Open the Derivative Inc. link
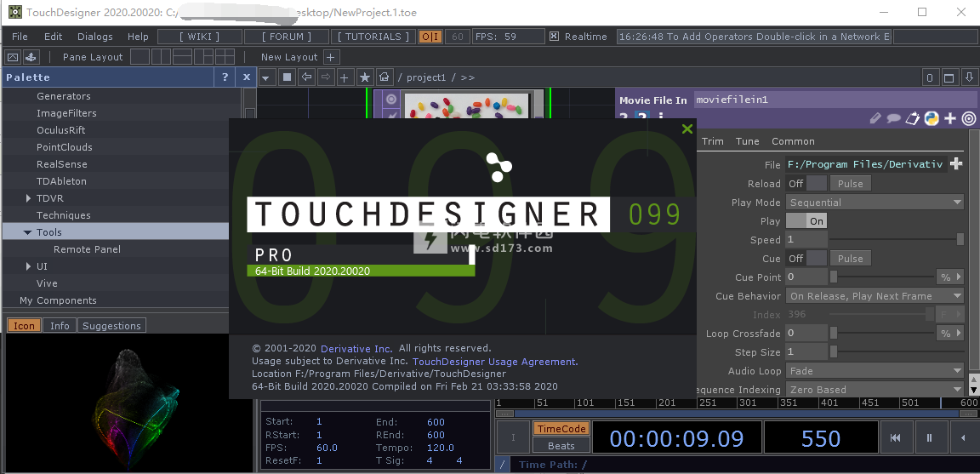Viewport: 980px width, 474px height. (356, 349)
